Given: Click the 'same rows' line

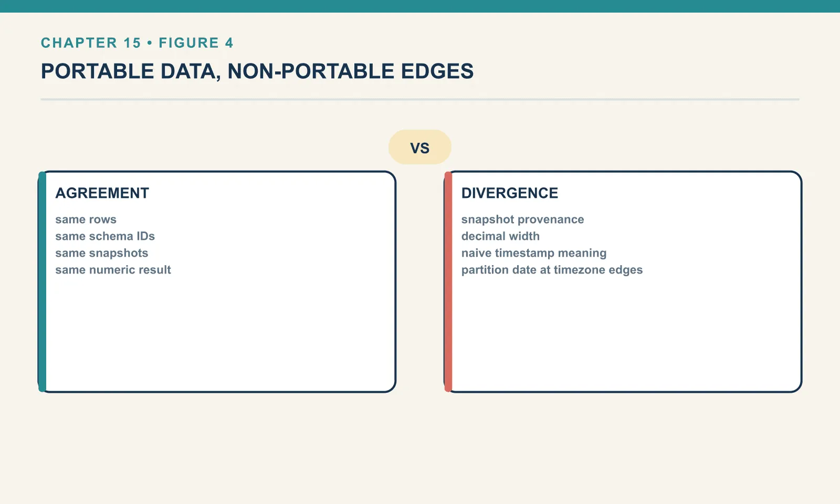Looking at the screenshot, I should 86,219.
